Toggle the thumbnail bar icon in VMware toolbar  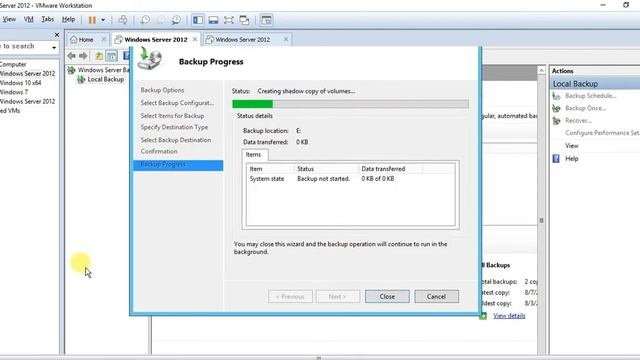click(213, 20)
